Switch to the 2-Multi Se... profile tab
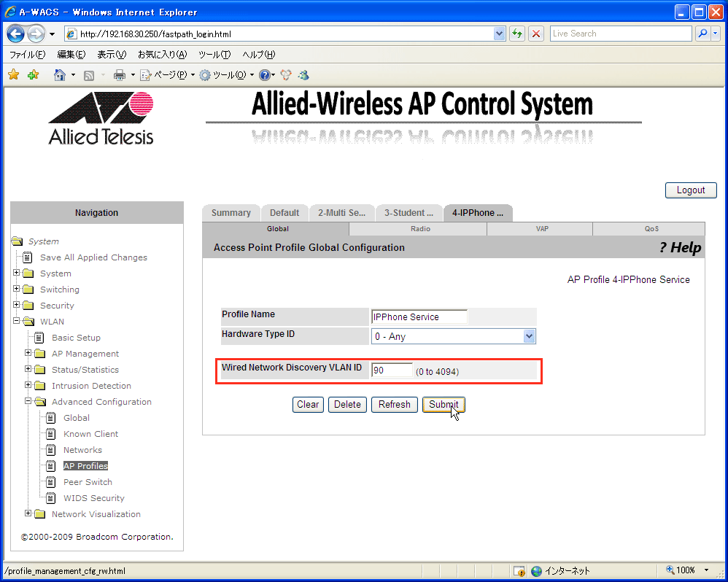728x582 pixels. [341, 212]
